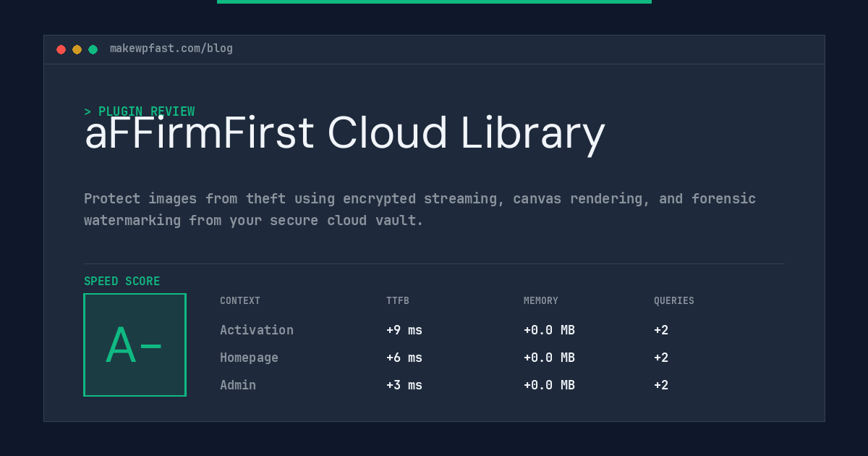Click the Activation queries value +2
The width and height of the screenshot is (868, 456).
click(x=661, y=330)
